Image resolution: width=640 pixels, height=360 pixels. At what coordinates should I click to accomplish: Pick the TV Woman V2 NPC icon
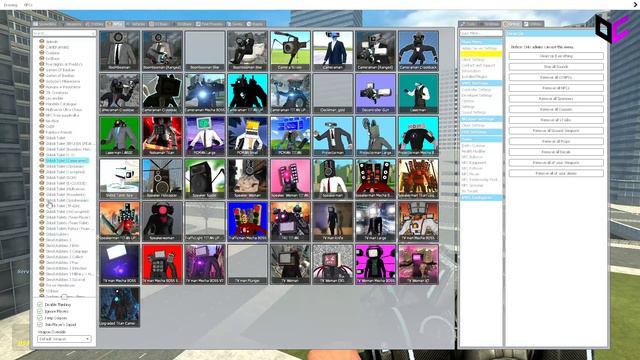coord(418,264)
